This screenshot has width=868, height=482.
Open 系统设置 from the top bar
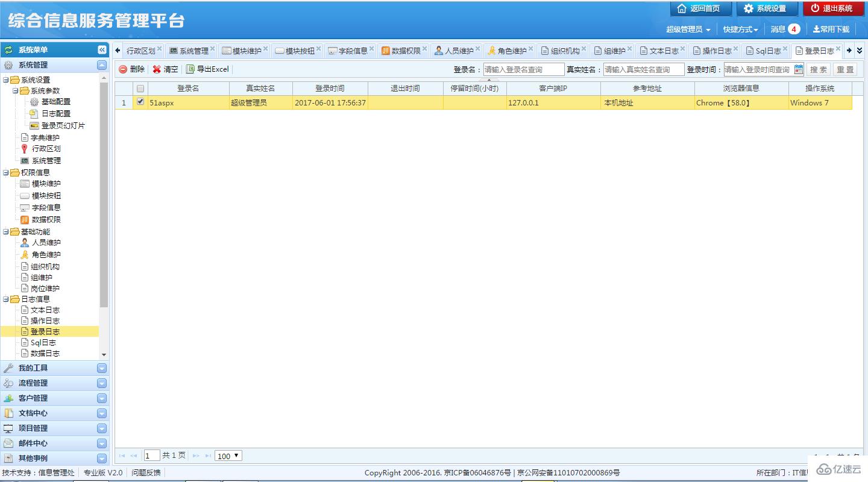(767, 8)
